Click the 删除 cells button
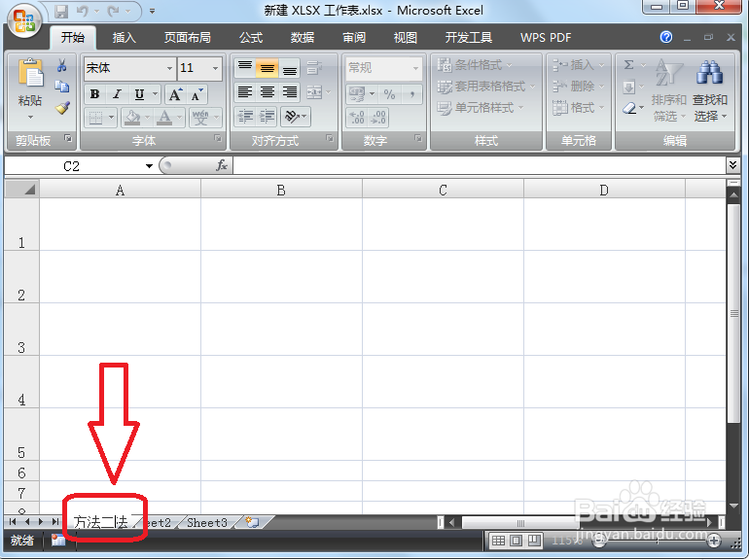The image size is (749, 560). pyautogui.click(x=579, y=87)
